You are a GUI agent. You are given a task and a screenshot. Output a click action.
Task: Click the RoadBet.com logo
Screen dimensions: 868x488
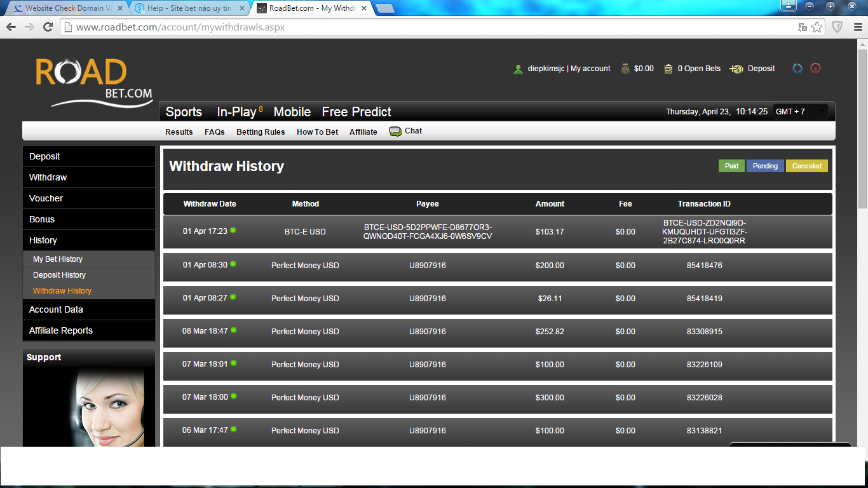(x=94, y=83)
